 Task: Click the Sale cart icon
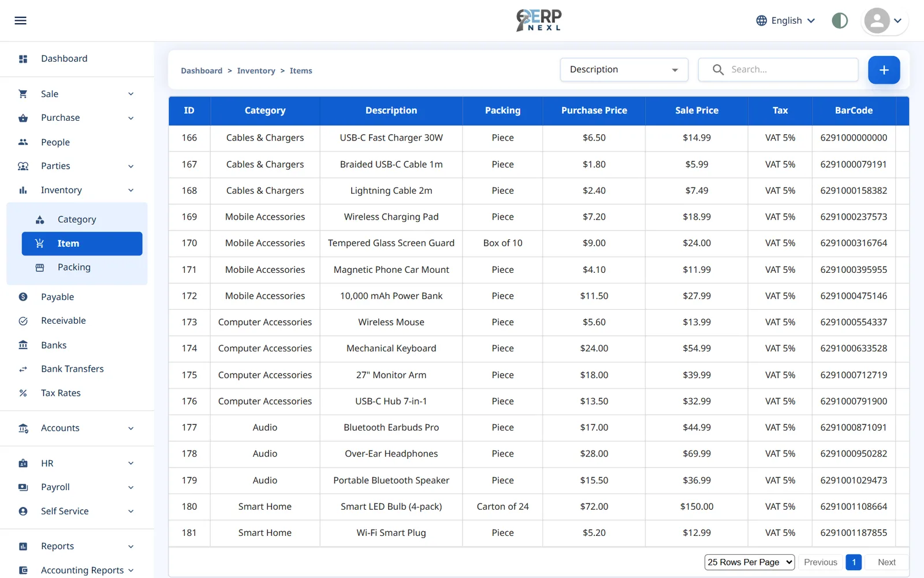coord(23,94)
